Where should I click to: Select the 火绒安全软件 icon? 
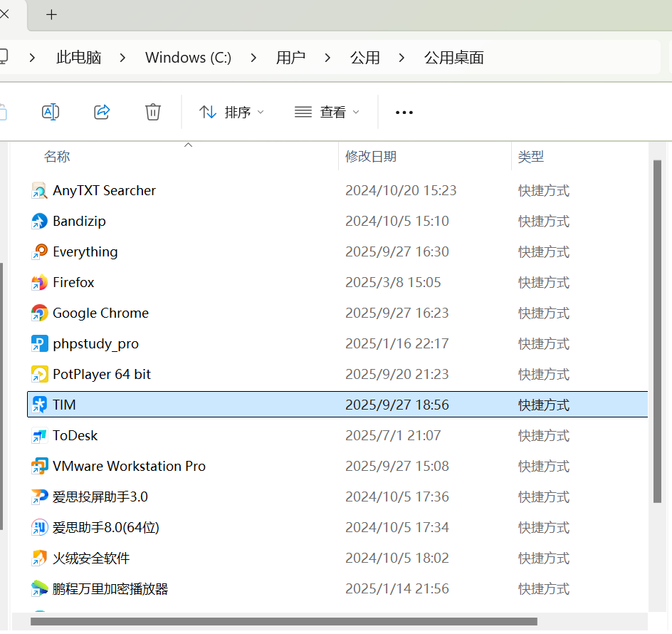(39, 558)
